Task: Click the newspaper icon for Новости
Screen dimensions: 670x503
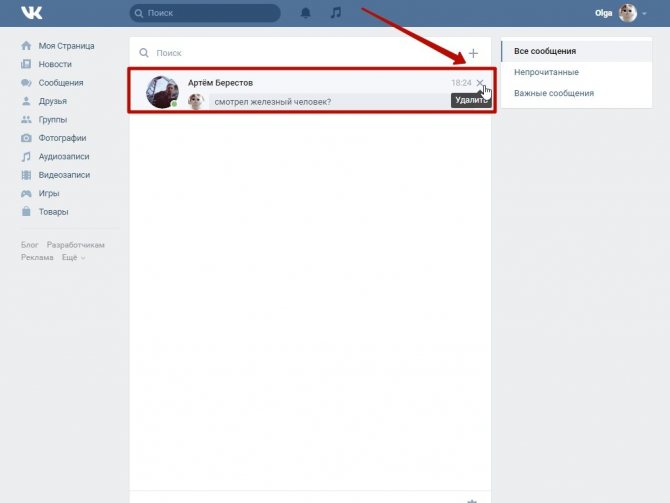Action: pyautogui.click(x=26, y=64)
